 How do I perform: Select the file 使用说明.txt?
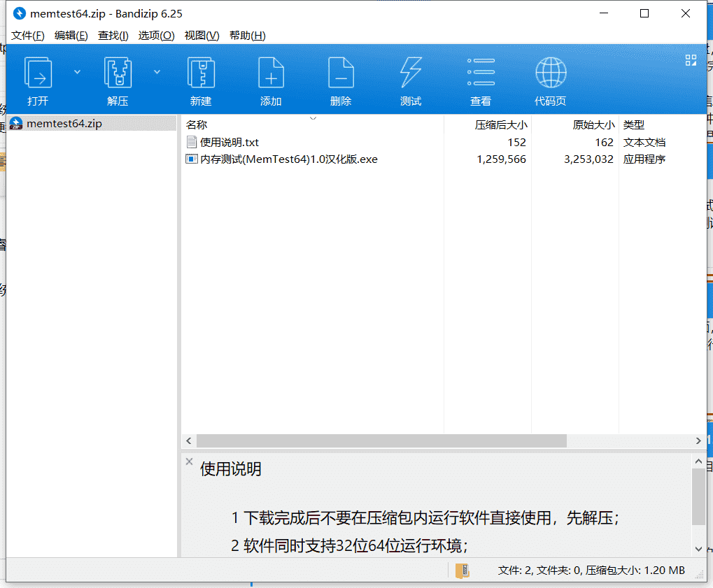[x=230, y=142]
